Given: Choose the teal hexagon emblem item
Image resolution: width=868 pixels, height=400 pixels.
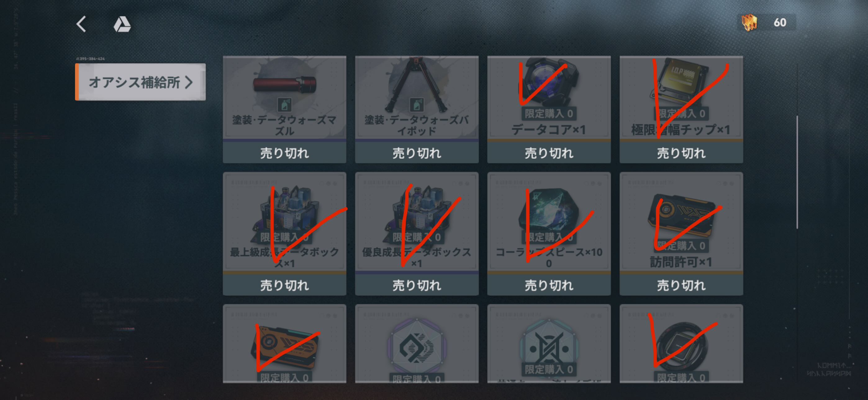Looking at the screenshot, I should click(x=549, y=346).
